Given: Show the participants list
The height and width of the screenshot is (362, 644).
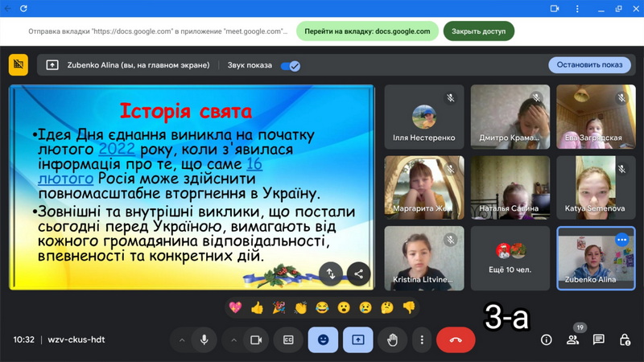Looking at the screenshot, I should (572, 340).
